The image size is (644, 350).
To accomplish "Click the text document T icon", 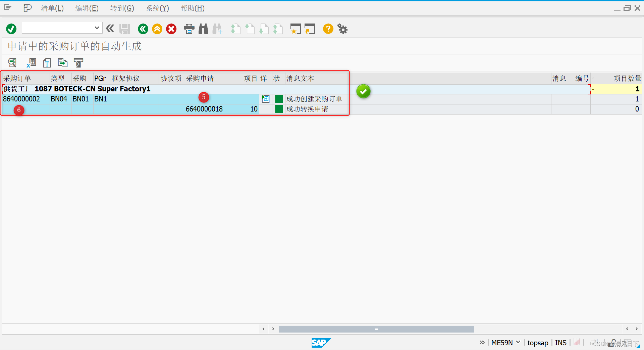I will [47, 63].
